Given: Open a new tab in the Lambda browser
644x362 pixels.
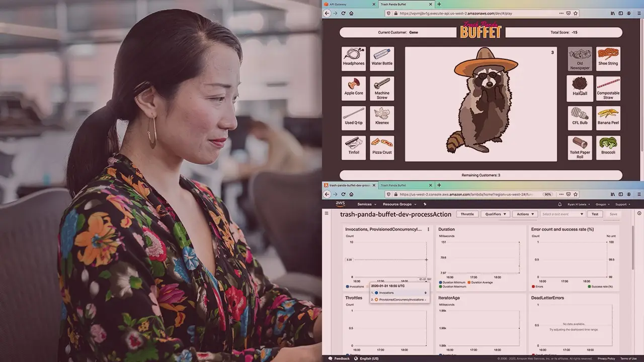Looking at the screenshot, I should coord(439,185).
